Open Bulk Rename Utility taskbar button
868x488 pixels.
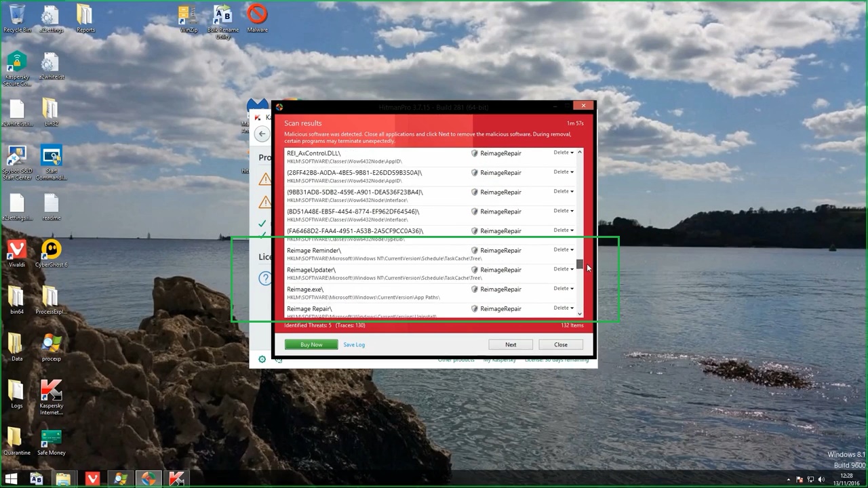click(x=36, y=479)
